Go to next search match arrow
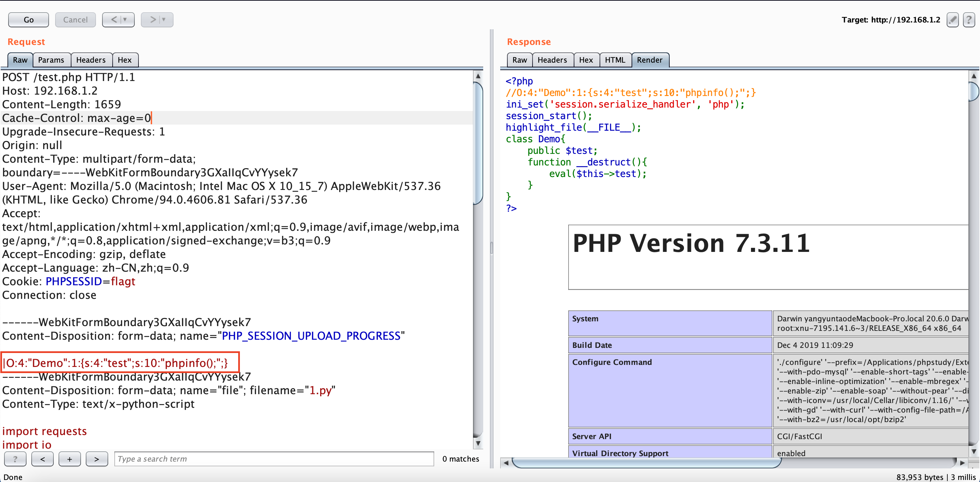This screenshot has width=980, height=482. pyautogui.click(x=97, y=459)
